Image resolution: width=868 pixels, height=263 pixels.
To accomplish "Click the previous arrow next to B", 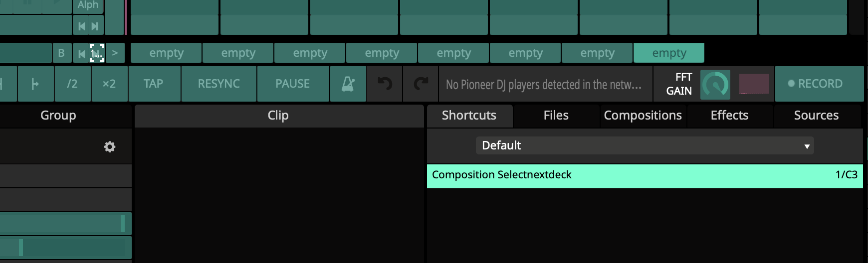I will (81, 53).
